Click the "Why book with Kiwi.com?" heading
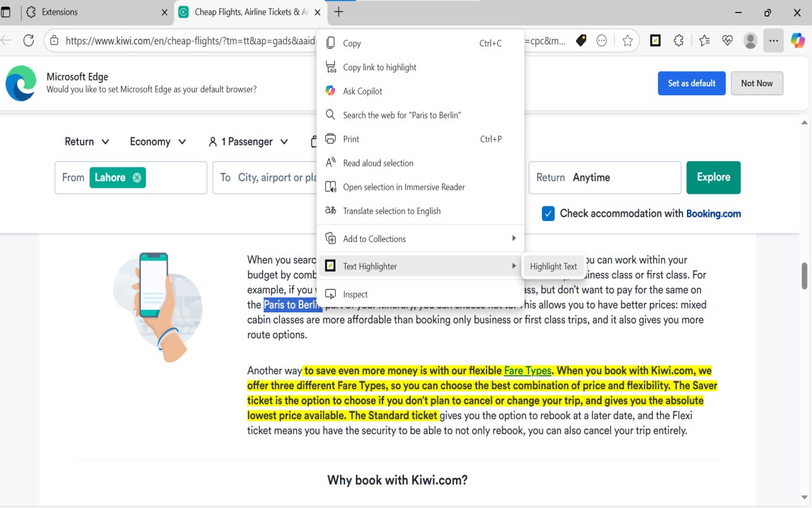The height and width of the screenshot is (508, 812). (398, 480)
